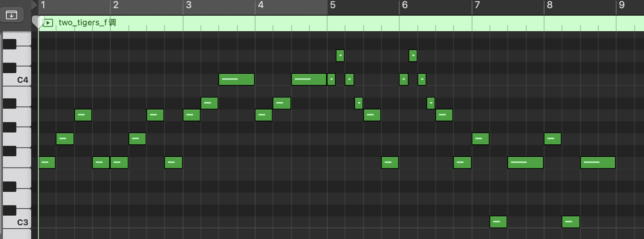Viewport: 644px width, 239px height.
Task: Select the long C4 note in bar 4
Action: tap(309, 80)
